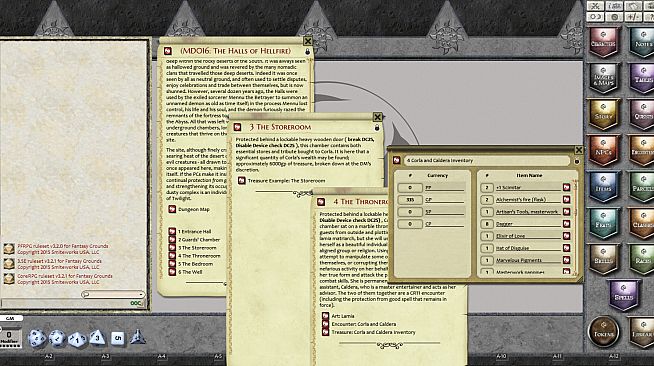Open the Tokens round button
This screenshot has height=366, width=654.
coord(603,332)
